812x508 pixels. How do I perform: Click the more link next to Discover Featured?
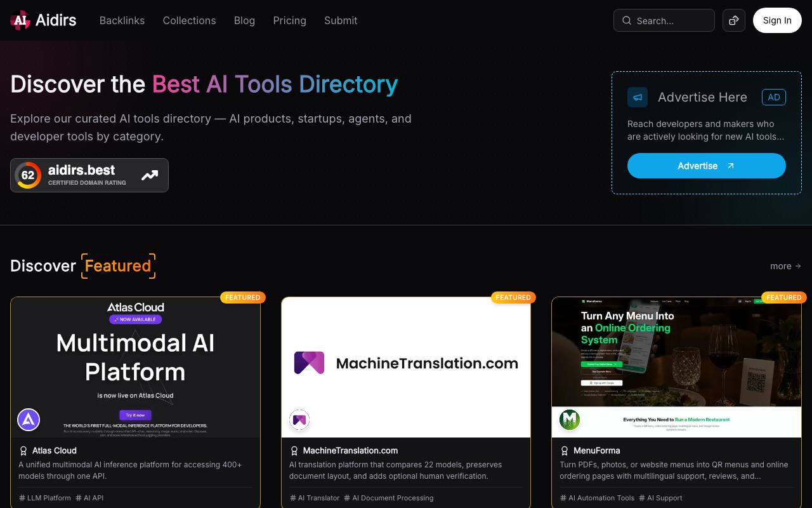click(785, 266)
